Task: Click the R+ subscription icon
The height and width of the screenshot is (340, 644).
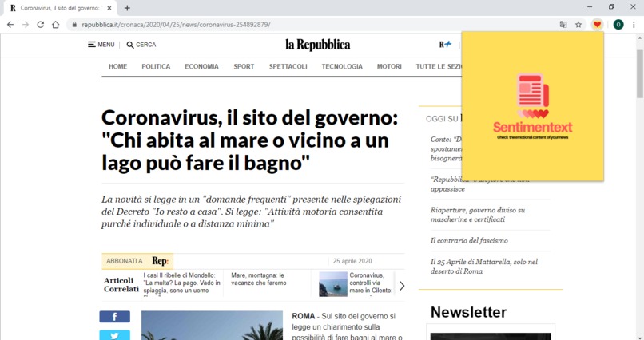Action: [x=445, y=44]
